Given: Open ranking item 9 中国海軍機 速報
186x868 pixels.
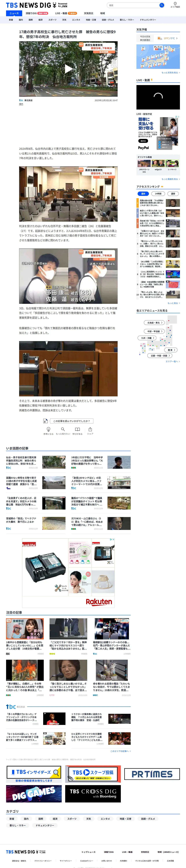Looking at the screenshot, I should [x=158, y=284].
